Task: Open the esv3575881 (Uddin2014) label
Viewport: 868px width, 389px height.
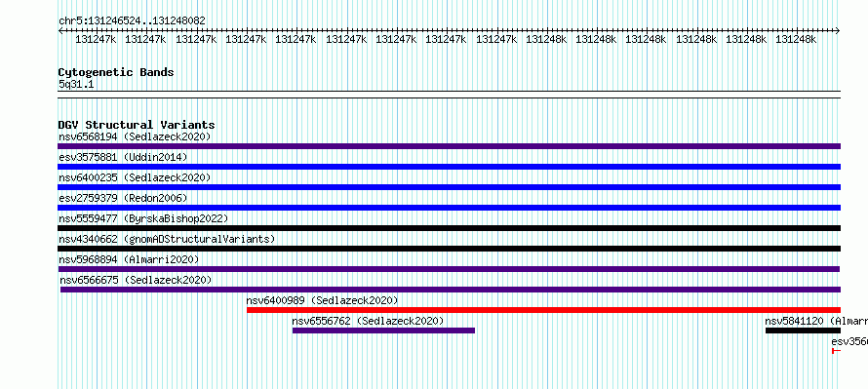Action: (x=124, y=157)
